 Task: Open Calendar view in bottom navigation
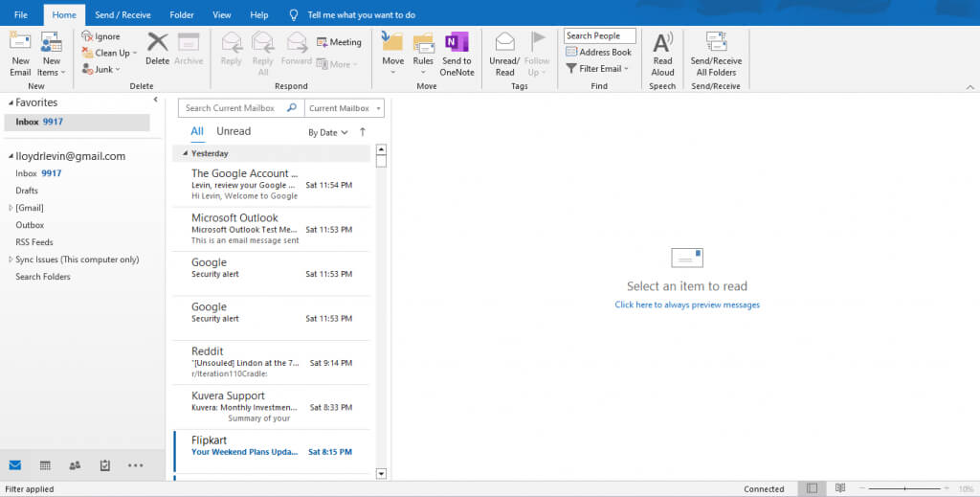click(x=45, y=465)
